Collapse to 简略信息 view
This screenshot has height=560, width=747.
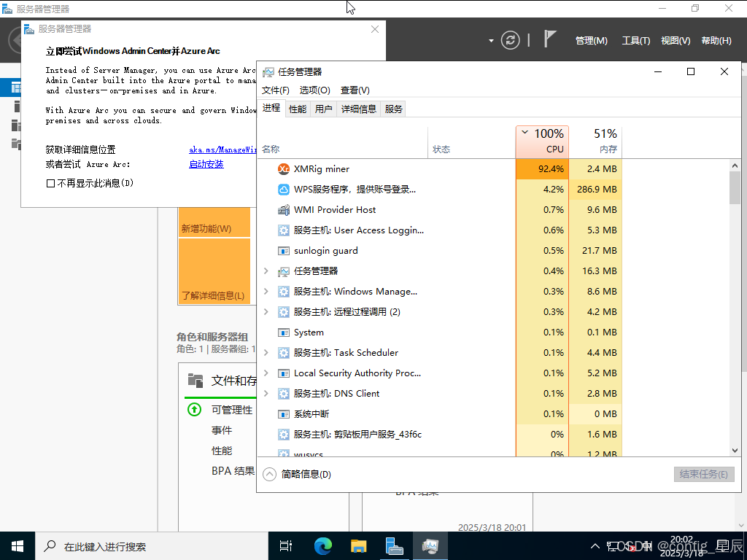297,474
